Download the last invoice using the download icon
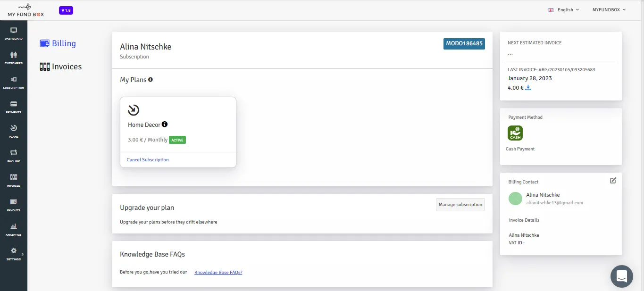The height and width of the screenshot is (291, 644). click(x=528, y=87)
